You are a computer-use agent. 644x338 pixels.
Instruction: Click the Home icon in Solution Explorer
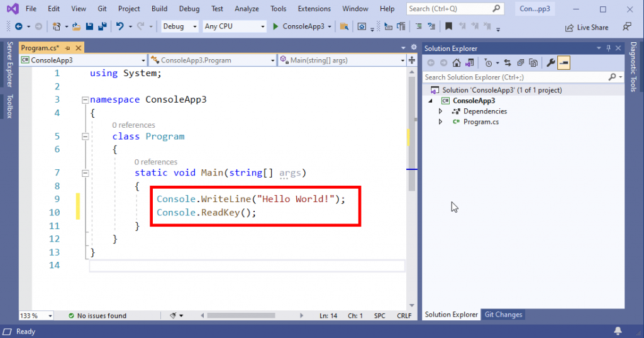coord(457,62)
